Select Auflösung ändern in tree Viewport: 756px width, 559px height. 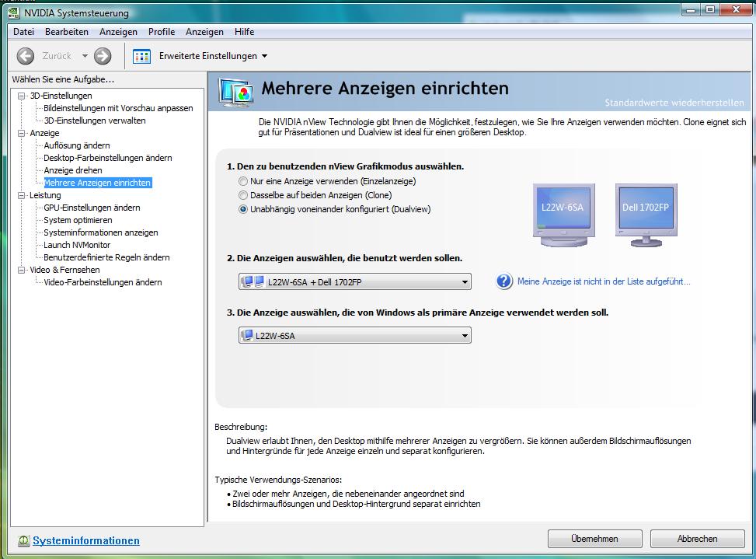coord(77,145)
